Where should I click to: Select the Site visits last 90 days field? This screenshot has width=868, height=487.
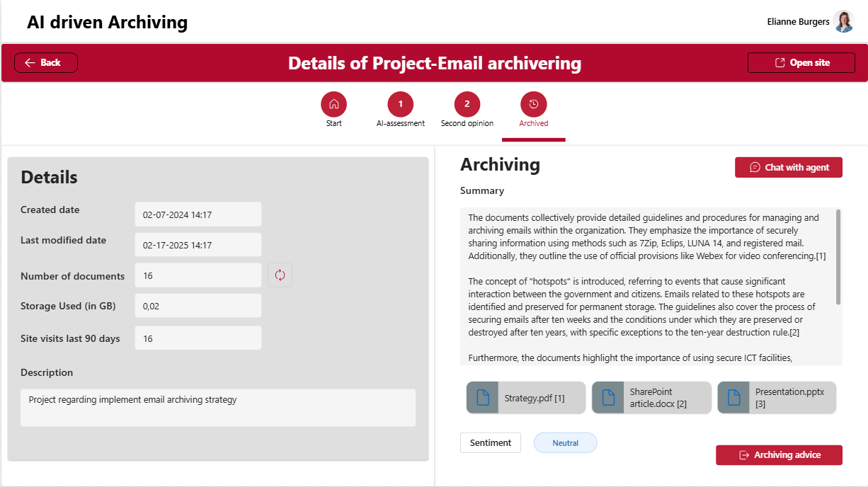198,338
